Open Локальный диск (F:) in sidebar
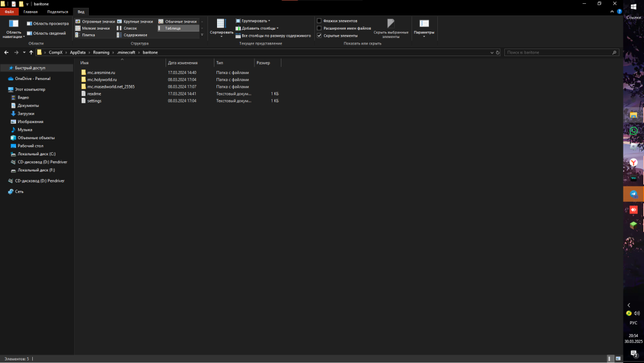Viewport: 644px width, 363px height. tap(36, 170)
